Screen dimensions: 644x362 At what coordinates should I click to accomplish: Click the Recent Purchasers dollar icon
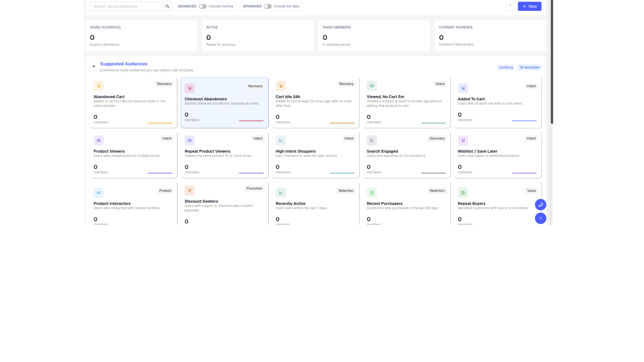[x=372, y=193]
